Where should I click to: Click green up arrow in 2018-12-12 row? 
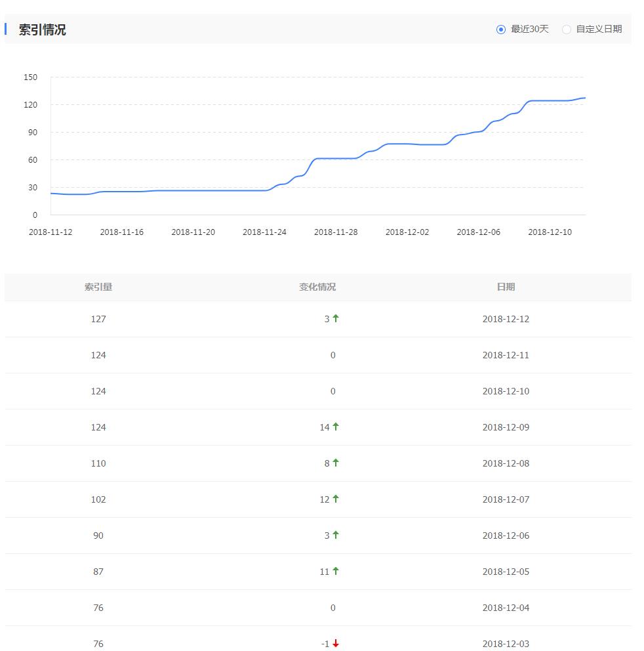(x=336, y=318)
